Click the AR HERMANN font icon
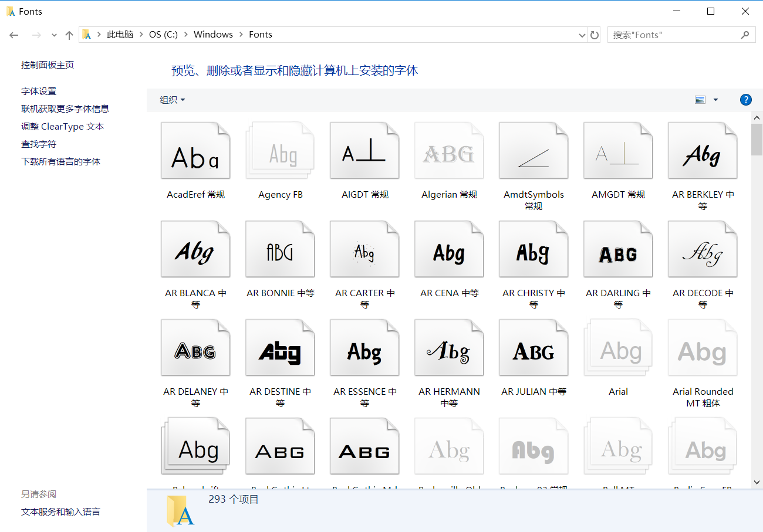This screenshot has width=763, height=532. tap(449, 348)
